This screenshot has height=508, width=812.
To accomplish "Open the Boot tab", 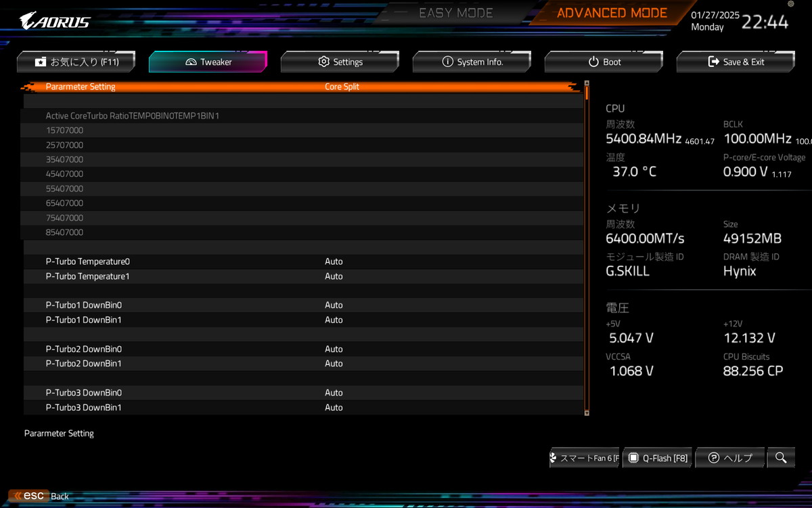I will (x=604, y=62).
